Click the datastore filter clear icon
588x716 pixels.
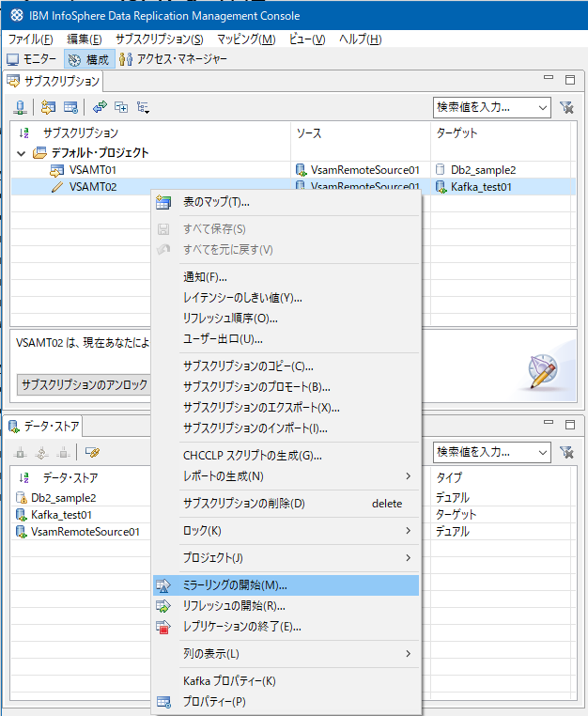(x=566, y=453)
